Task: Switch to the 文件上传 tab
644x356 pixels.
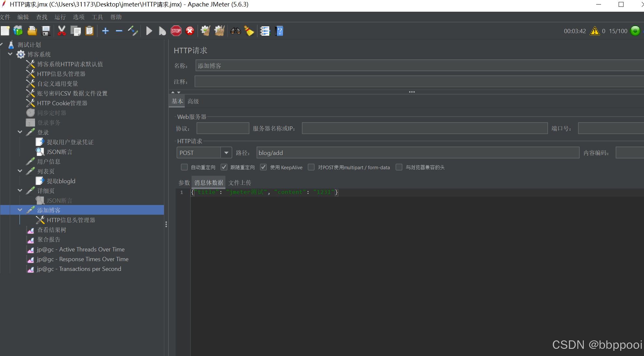Action: (x=240, y=183)
